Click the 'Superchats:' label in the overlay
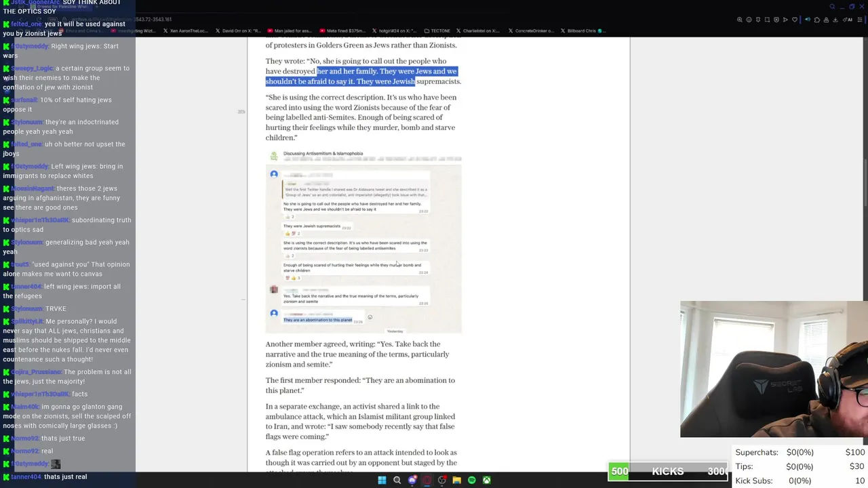The width and height of the screenshot is (868, 488). click(757, 452)
